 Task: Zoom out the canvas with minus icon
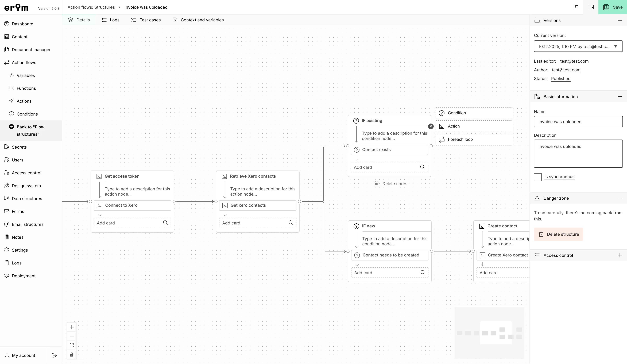point(72,336)
